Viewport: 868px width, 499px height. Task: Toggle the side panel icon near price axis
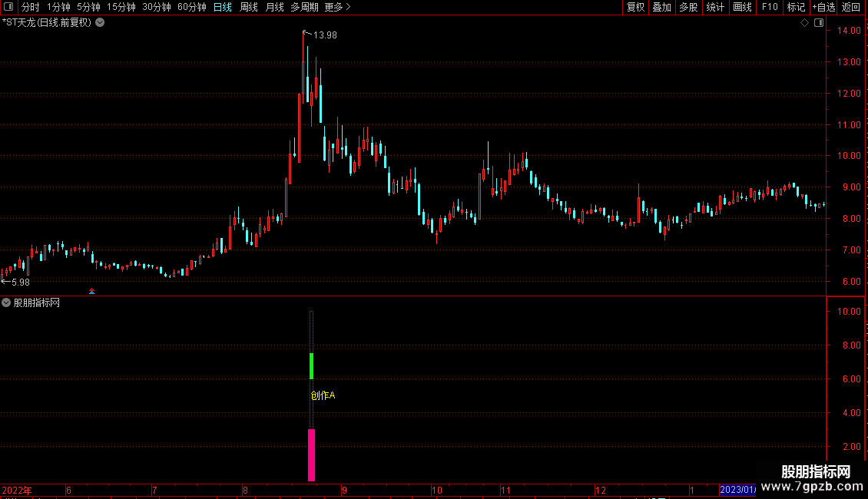(819, 23)
